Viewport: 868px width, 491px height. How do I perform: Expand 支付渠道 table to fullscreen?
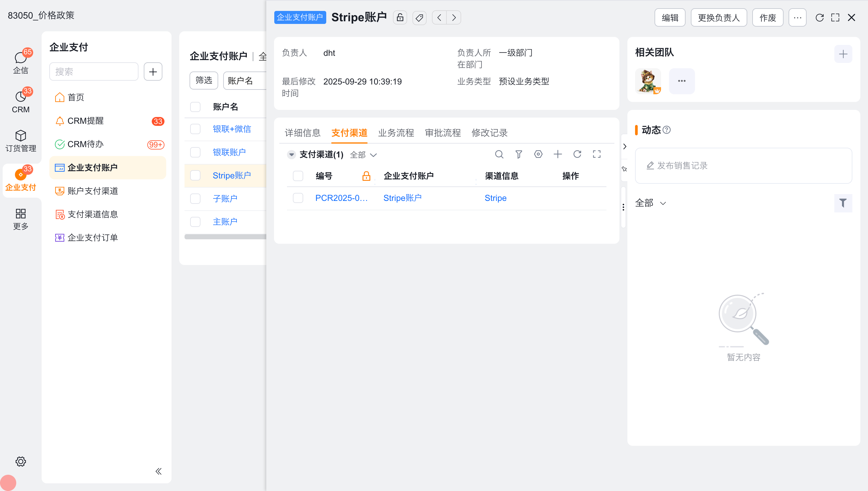click(597, 155)
